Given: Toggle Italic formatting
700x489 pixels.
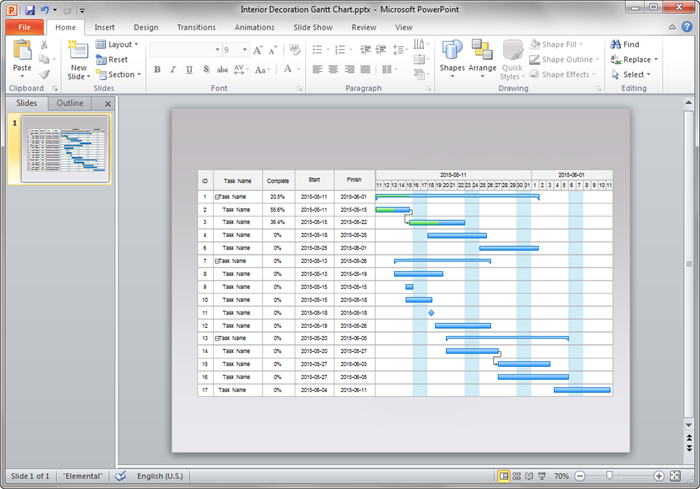Looking at the screenshot, I should (x=173, y=70).
